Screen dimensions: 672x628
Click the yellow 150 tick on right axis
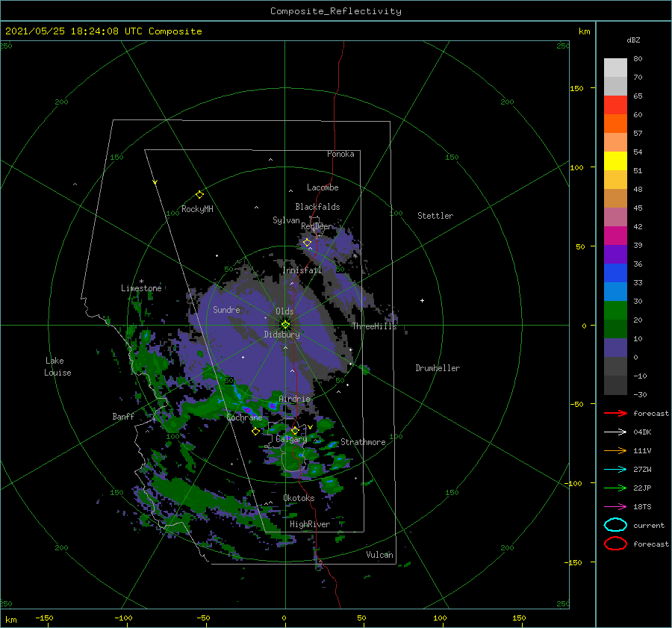click(x=576, y=88)
